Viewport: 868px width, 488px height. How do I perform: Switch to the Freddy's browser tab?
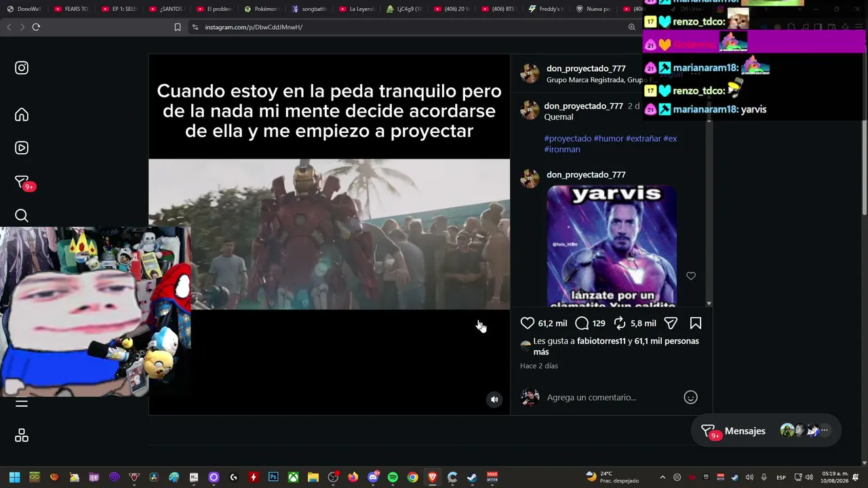(x=546, y=9)
